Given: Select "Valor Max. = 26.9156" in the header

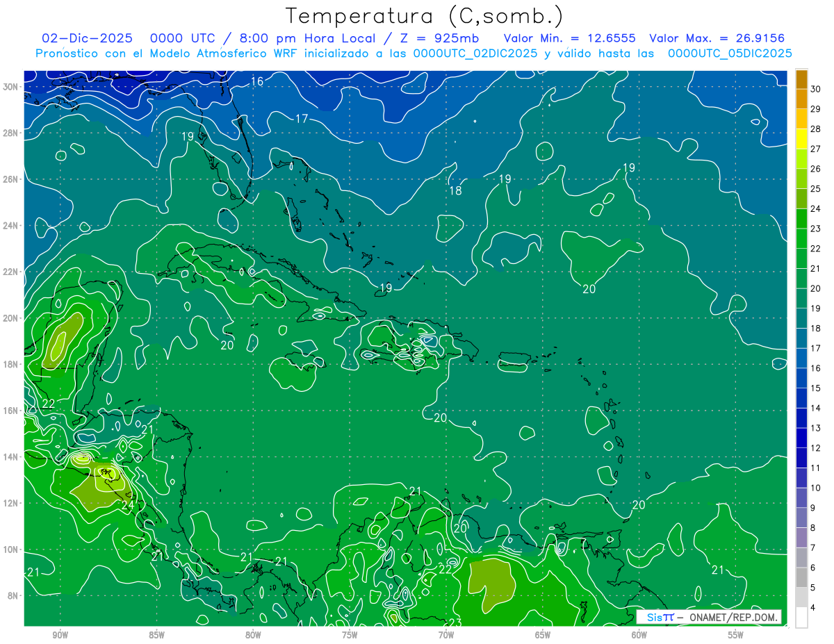Looking at the screenshot, I should (x=717, y=38).
